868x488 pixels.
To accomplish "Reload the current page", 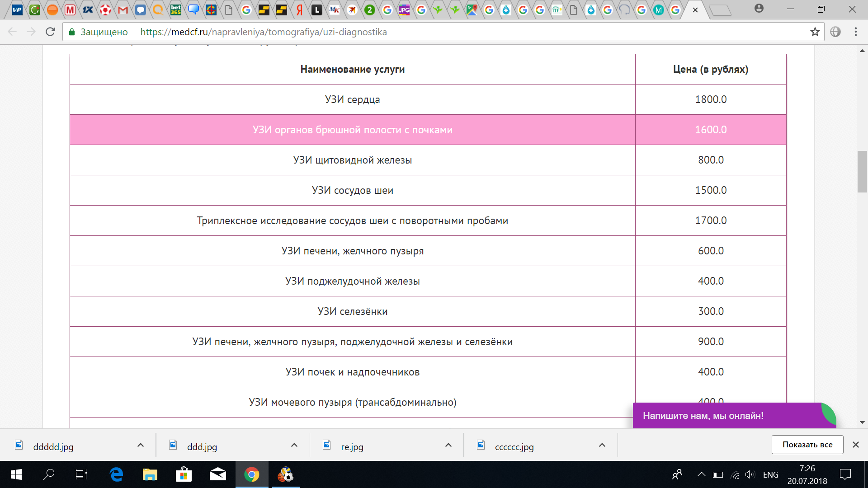I will coord(50,32).
